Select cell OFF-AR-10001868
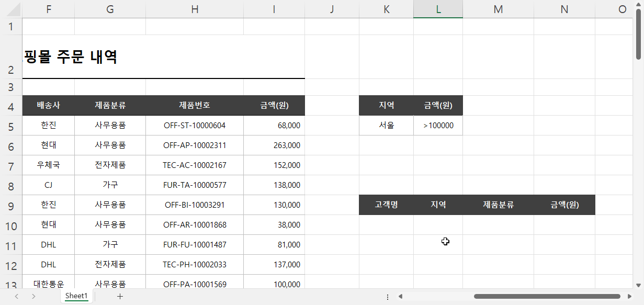644x305 pixels. point(195,225)
